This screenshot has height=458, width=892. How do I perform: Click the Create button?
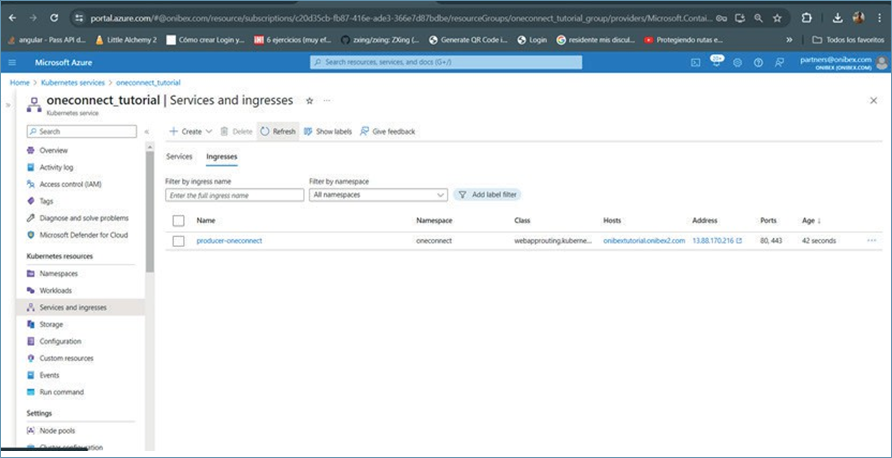point(191,131)
